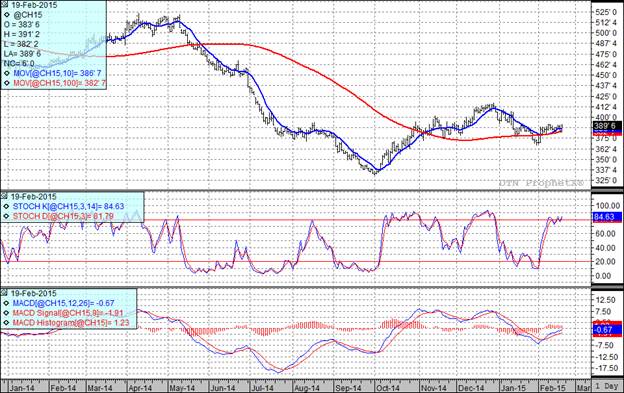Click the 19-Feb-2015 date in stochastic legend
Image resolution: width=624 pixels, height=393 pixels.
33,196
